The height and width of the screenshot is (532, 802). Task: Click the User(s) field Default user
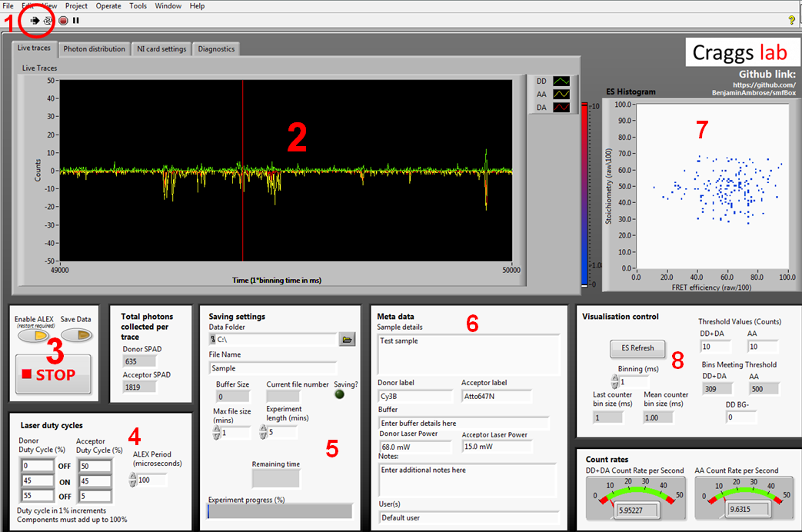click(468, 517)
